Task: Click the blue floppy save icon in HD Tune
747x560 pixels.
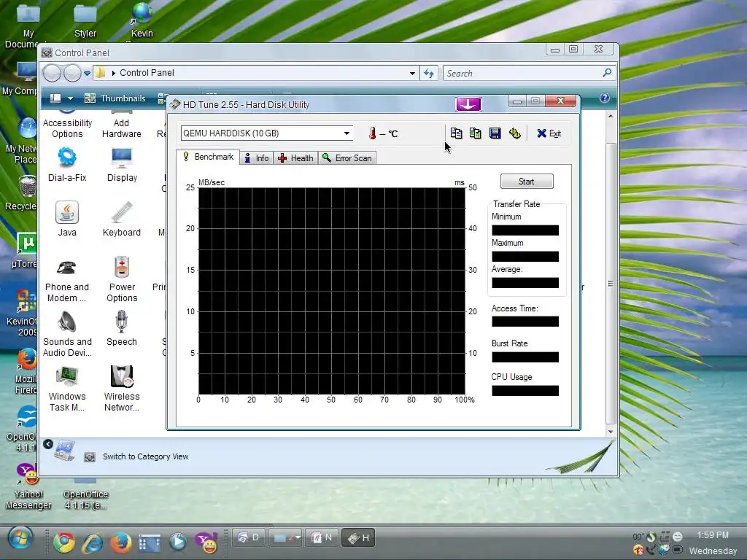Action: (x=495, y=133)
